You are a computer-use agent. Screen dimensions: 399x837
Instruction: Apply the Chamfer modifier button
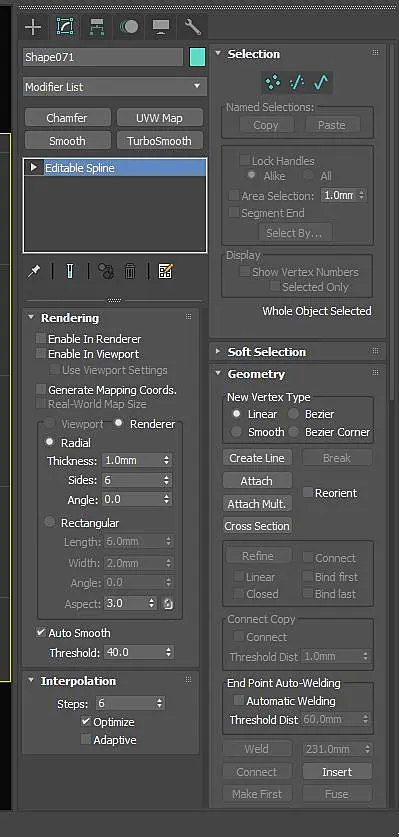pyautogui.click(x=67, y=117)
